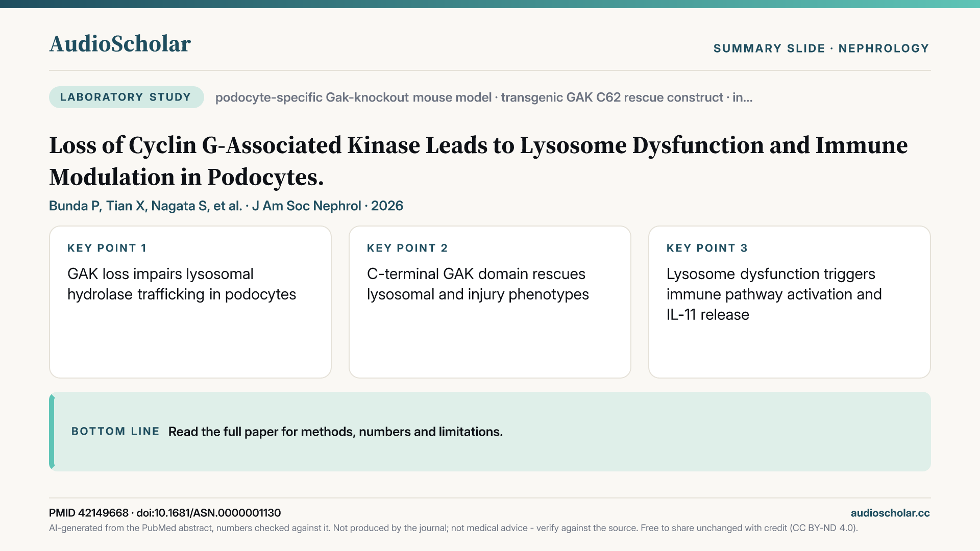The height and width of the screenshot is (551, 980).
Task: Click the Key Point 3 heading
Action: point(707,248)
